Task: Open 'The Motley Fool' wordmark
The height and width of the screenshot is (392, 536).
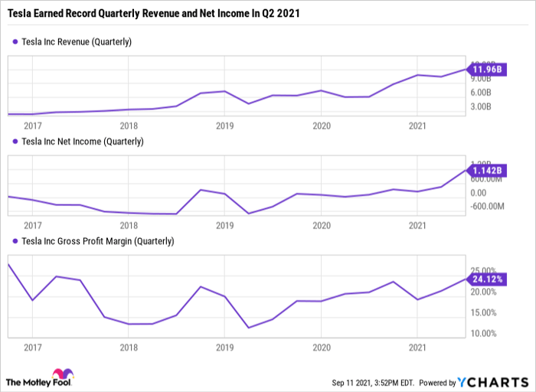Action: click(x=38, y=382)
